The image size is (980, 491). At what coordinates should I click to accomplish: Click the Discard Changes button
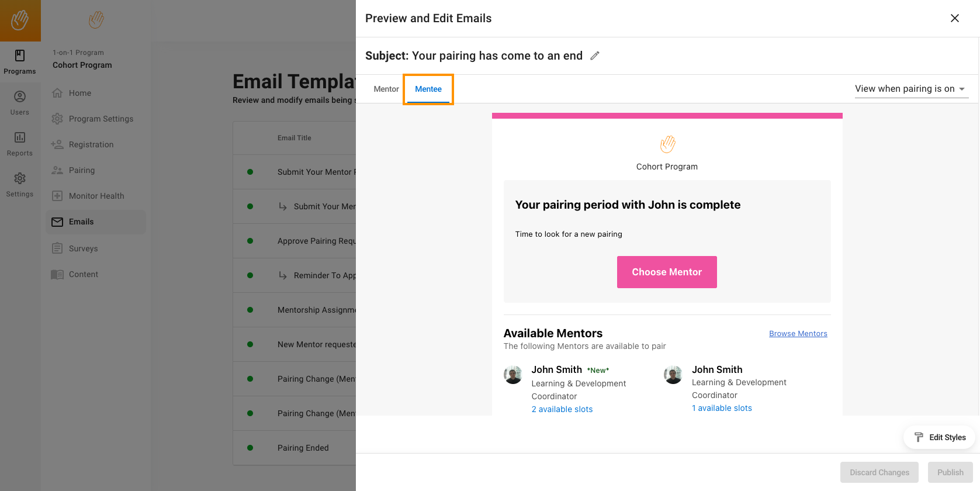coord(879,472)
